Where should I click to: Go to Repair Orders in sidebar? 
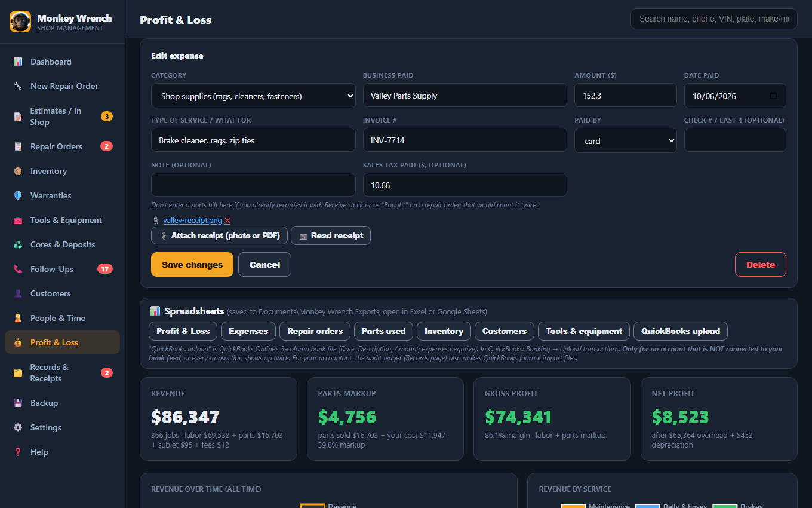[x=62, y=146]
